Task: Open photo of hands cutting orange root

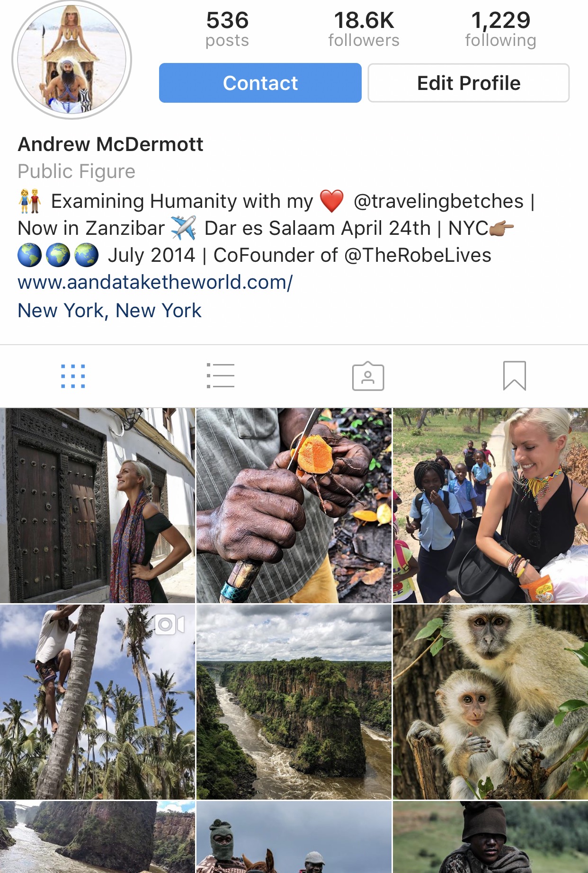Action: (x=294, y=506)
